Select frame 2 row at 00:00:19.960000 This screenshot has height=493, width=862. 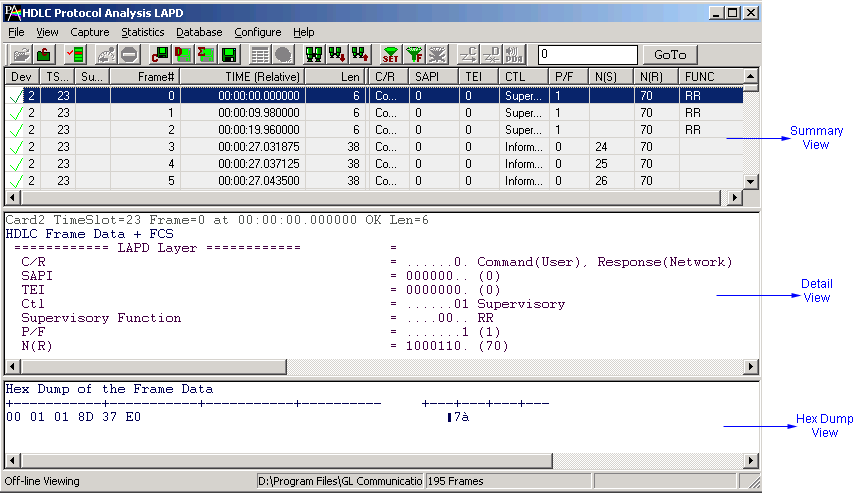(374, 130)
